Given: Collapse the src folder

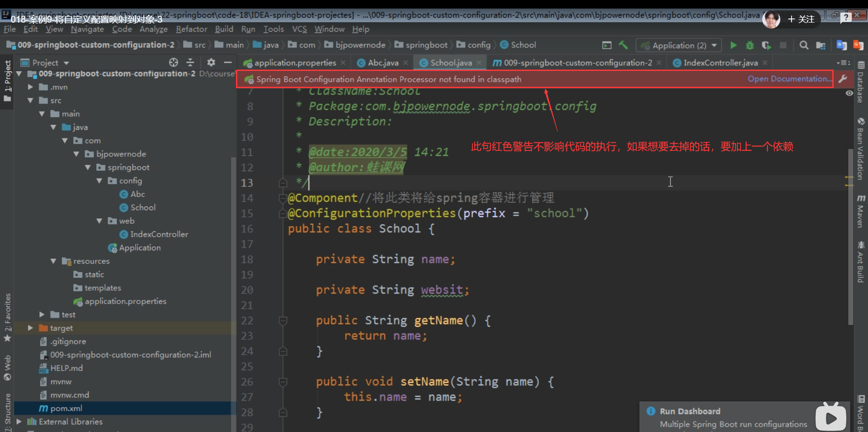Looking at the screenshot, I should click(x=30, y=100).
